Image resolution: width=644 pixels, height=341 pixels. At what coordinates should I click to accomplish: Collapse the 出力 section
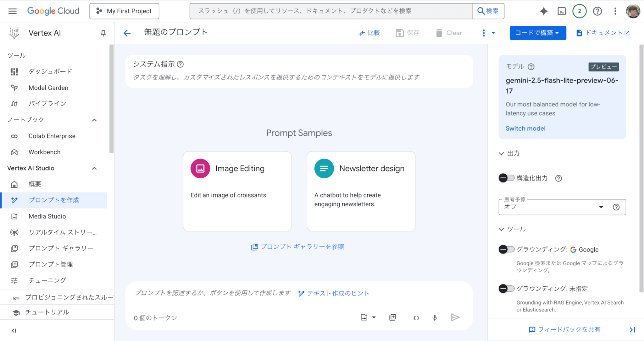(x=501, y=154)
